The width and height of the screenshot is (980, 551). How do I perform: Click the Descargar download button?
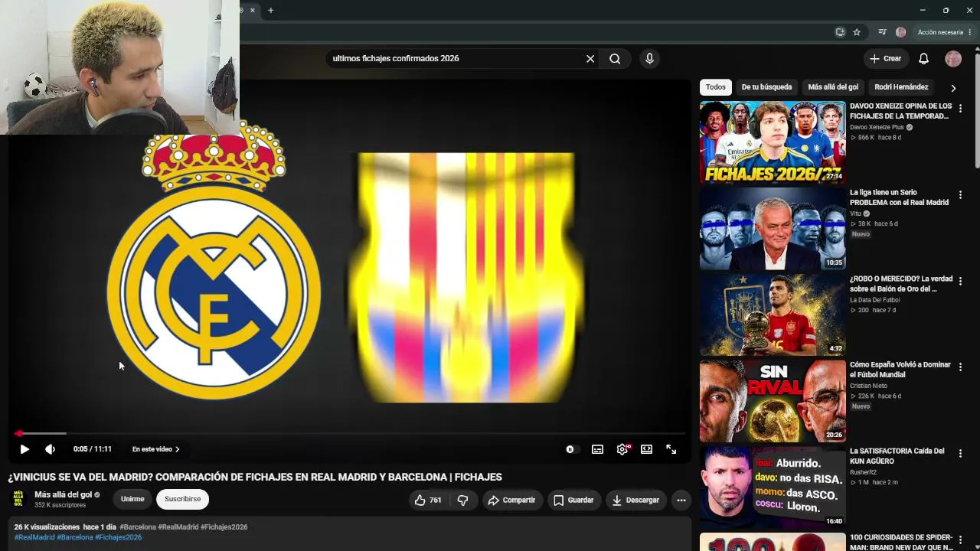tap(635, 500)
